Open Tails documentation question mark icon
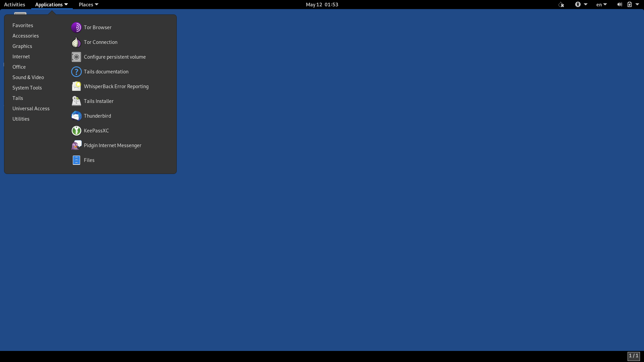 (x=76, y=72)
